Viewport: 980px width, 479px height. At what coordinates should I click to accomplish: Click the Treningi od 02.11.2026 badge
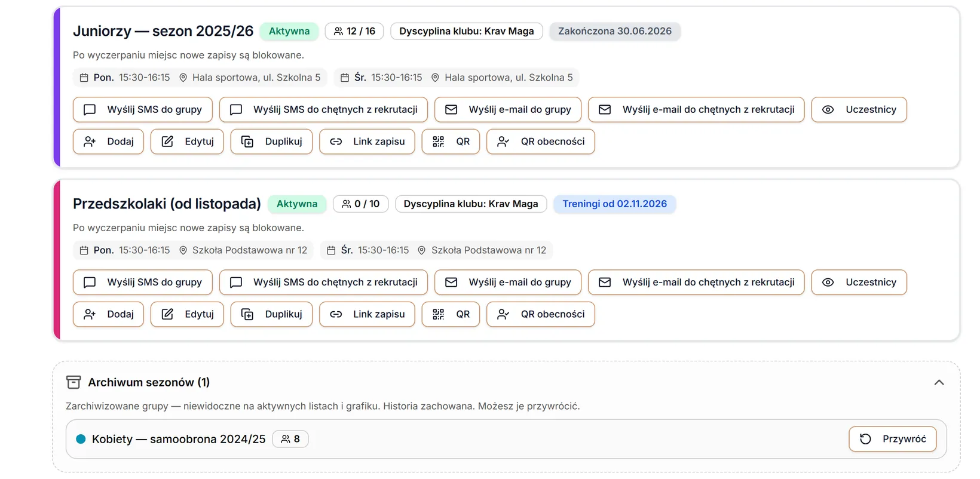click(x=615, y=204)
